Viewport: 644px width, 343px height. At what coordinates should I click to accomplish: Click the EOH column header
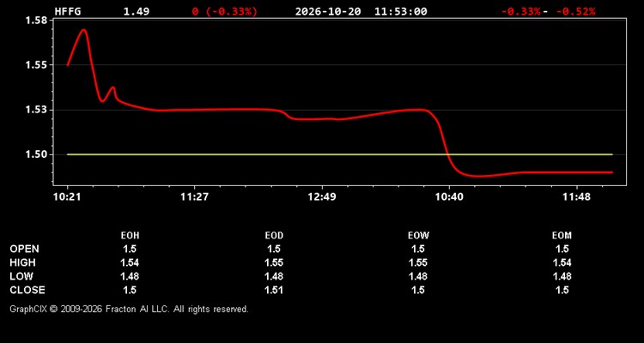pos(130,236)
